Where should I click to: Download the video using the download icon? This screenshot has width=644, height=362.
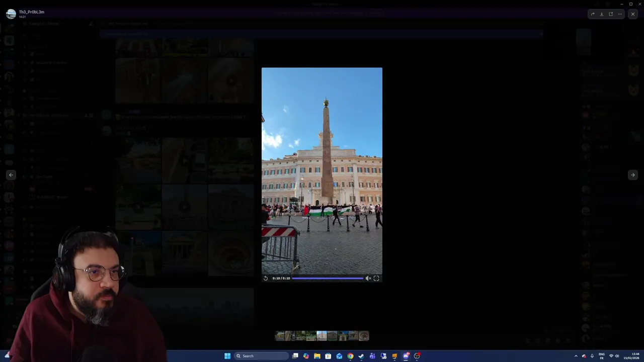601,14
